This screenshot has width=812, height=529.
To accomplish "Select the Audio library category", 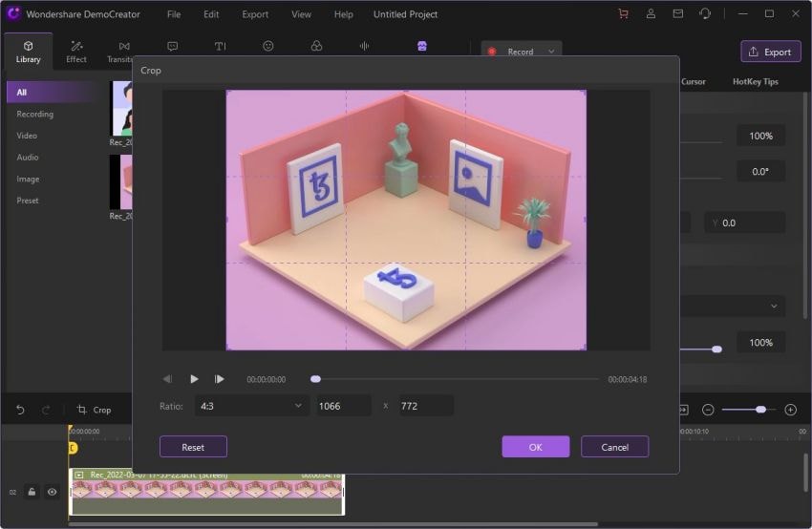I will coord(28,158).
